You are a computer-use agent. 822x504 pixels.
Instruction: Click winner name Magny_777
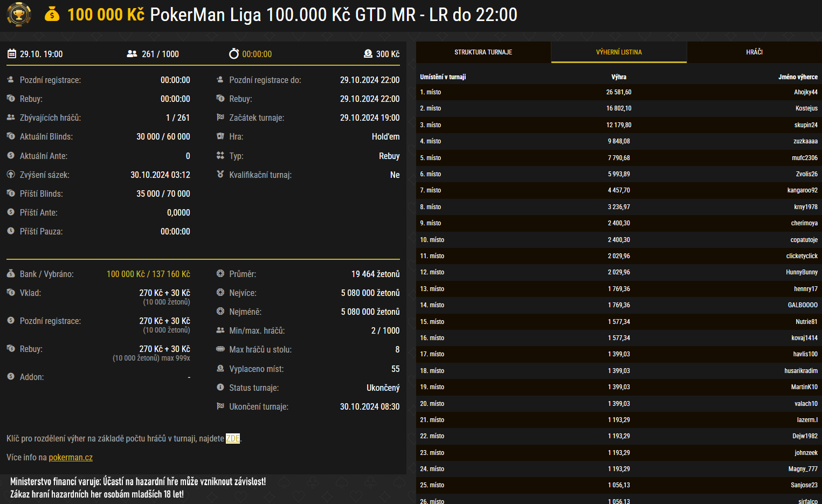(x=803, y=469)
